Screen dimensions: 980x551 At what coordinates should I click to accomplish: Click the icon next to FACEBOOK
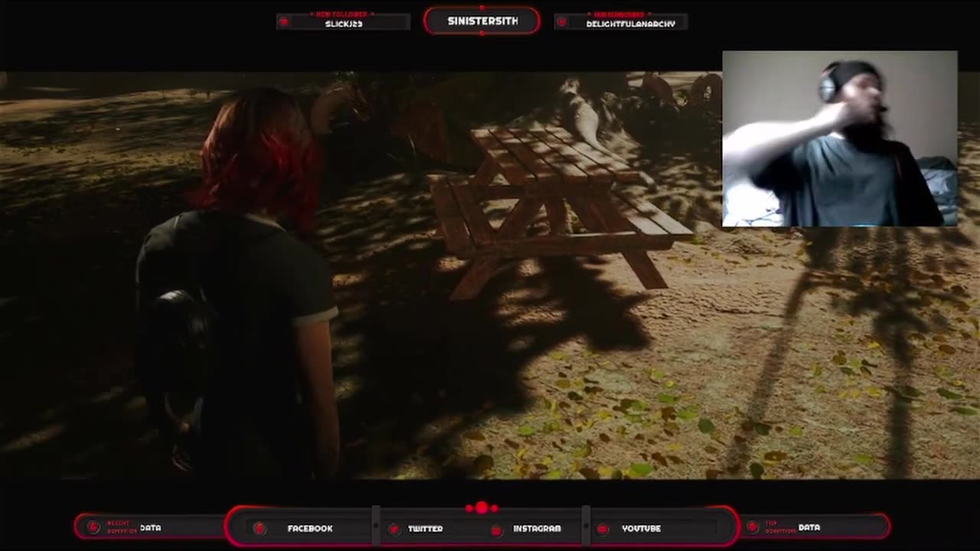point(260,529)
